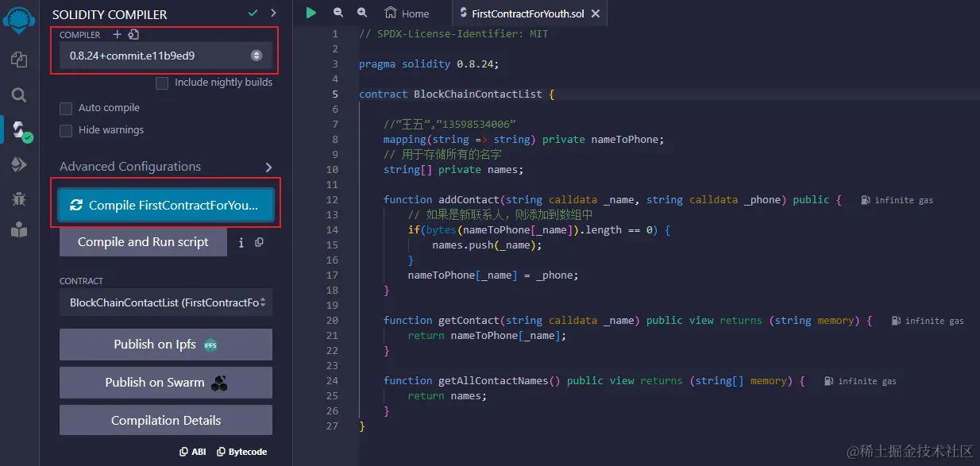Screen dimensions: 980x466
Task: Click the green play run-script icon
Action: point(311,13)
